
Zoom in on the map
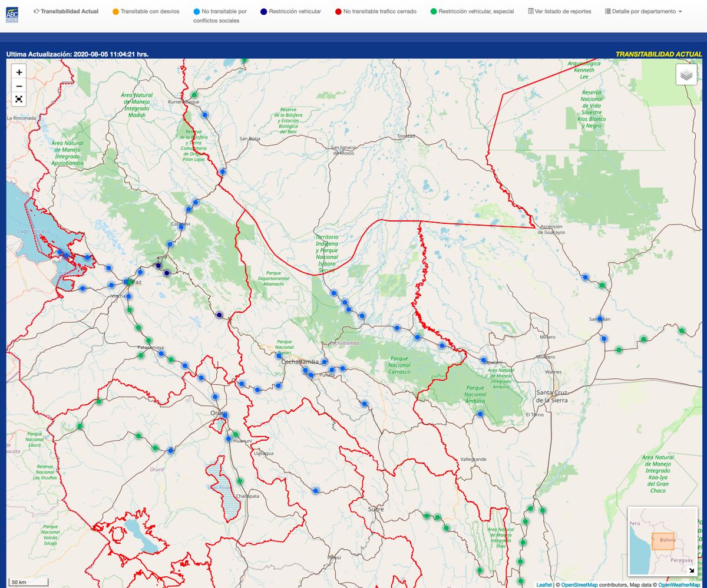click(19, 72)
